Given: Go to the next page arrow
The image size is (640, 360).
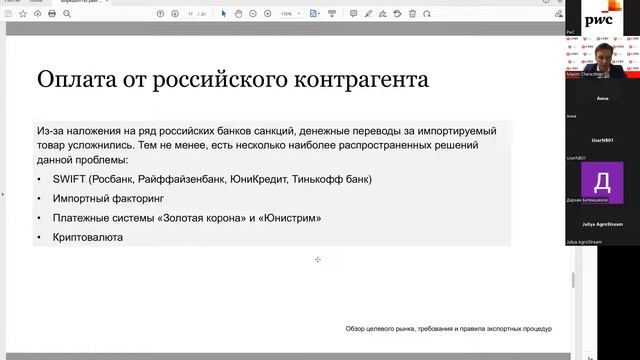Looking at the screenshot, I should 175,14.
